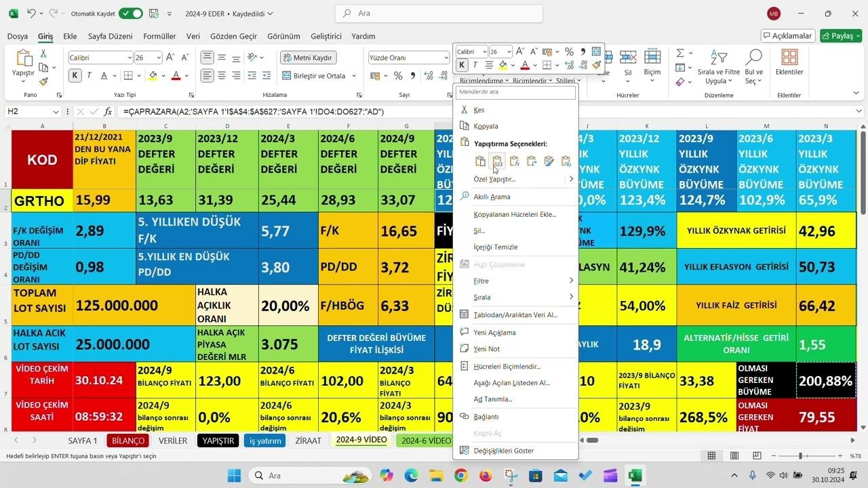This screenshot has height=488, width=868.
Task: Open ribbon font name Calibri dropdown
Action: pos(130,58)
